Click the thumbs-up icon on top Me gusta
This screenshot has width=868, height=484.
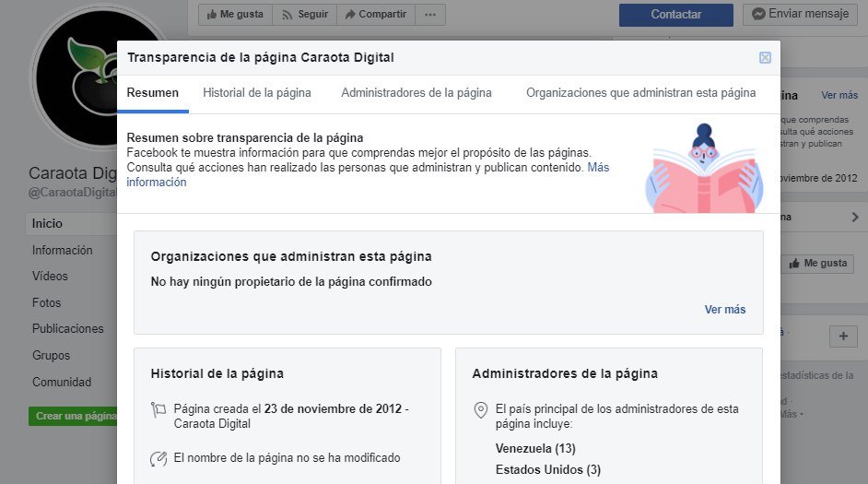[211, 15]
